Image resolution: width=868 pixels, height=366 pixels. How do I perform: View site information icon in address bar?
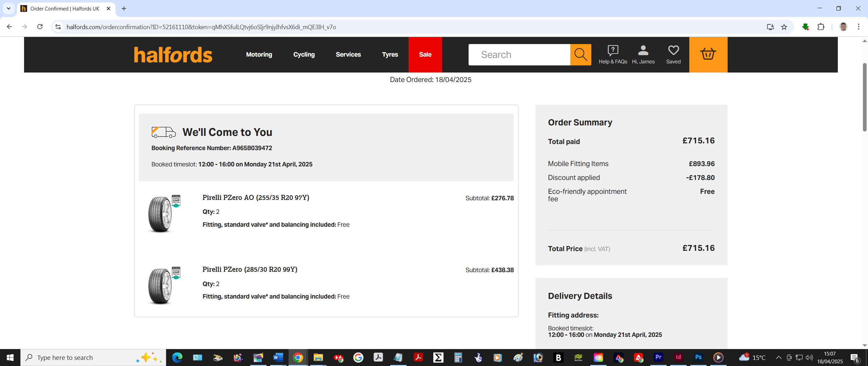pos(58,27)
